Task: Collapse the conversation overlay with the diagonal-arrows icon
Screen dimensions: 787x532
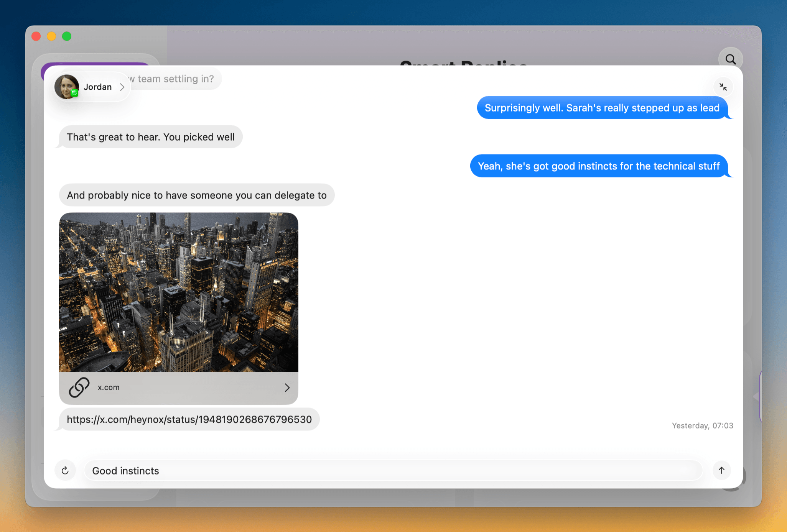Action: [723, 87]
